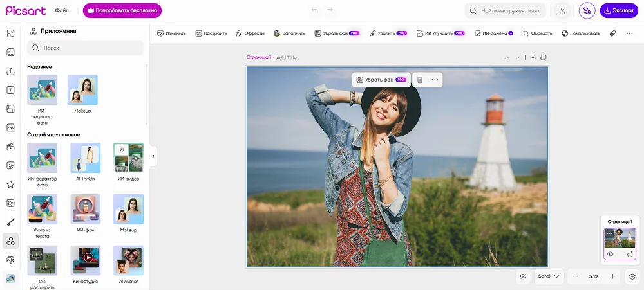Screen dimensions: 644x290
Task: Open the text tool in the left sidebar
Action: [10, 90]
